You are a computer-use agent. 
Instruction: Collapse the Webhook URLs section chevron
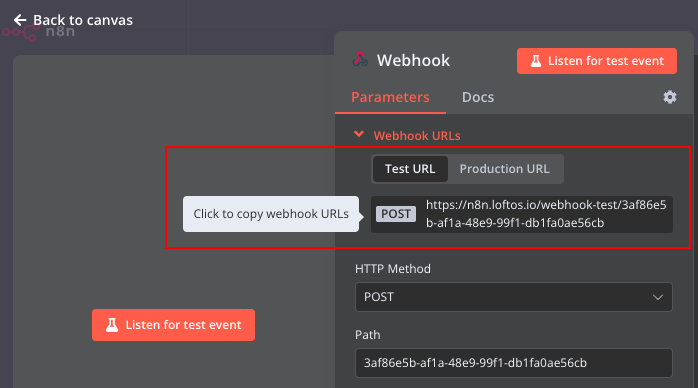(359, 134)
